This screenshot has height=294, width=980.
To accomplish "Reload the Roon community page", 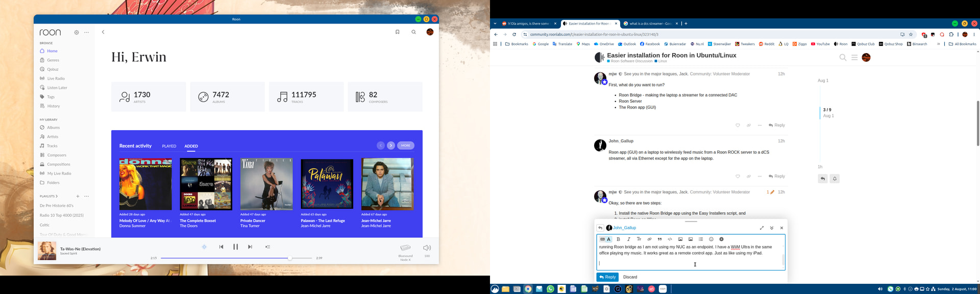I will click(514, 35).
